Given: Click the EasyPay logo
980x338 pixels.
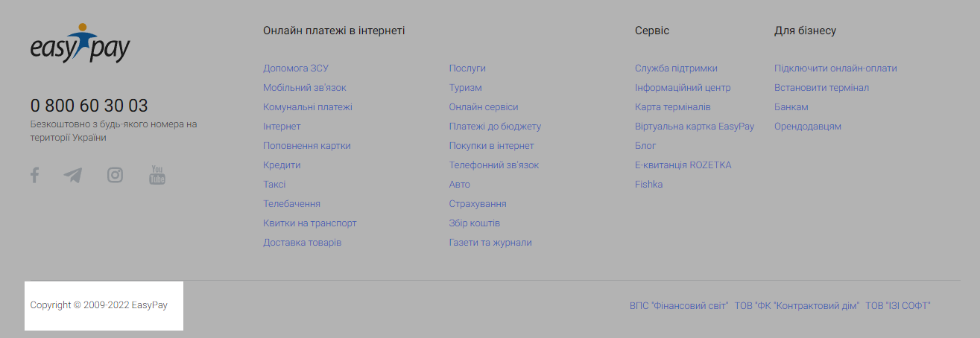Looking at the screenshot, I should click(x=80, y=43).
